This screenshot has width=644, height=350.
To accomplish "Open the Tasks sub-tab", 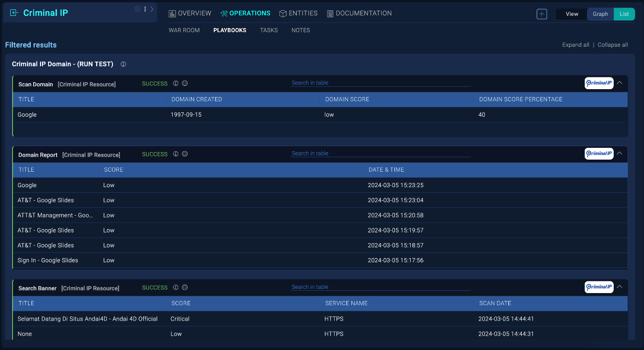I will point(269,30).
